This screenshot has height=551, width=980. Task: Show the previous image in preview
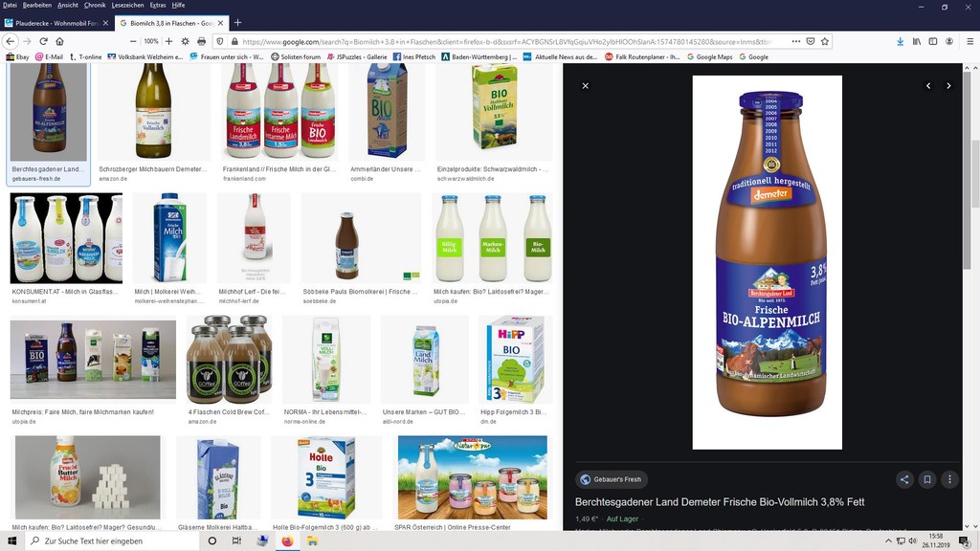[928, 85]
